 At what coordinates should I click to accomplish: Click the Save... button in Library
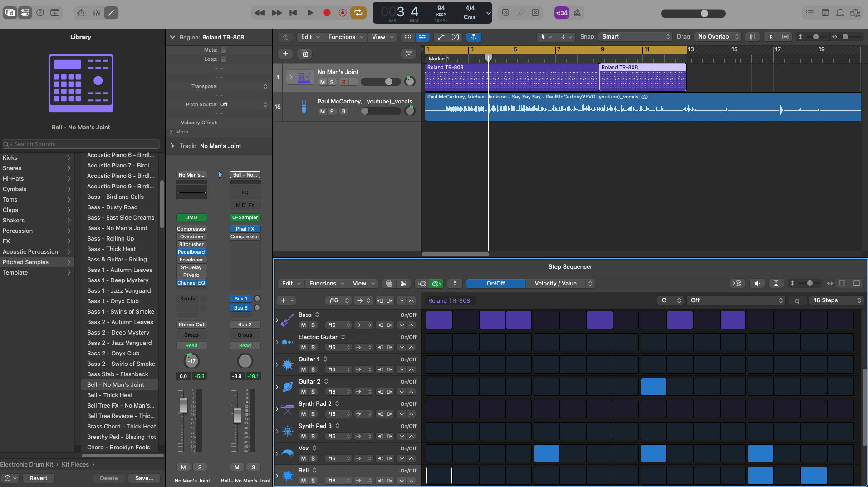tap(144, 478)
